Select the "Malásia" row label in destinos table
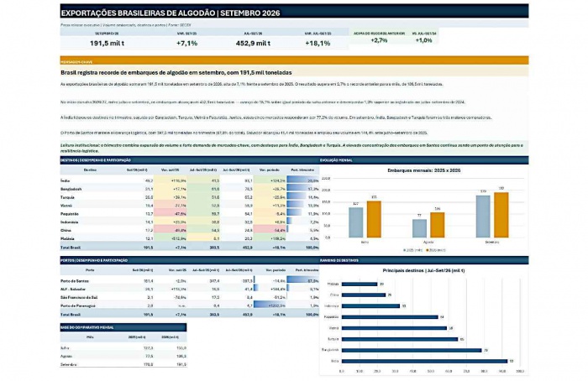Image resolution: width=588 pixels, height=381 pixels. pos(67,238)
